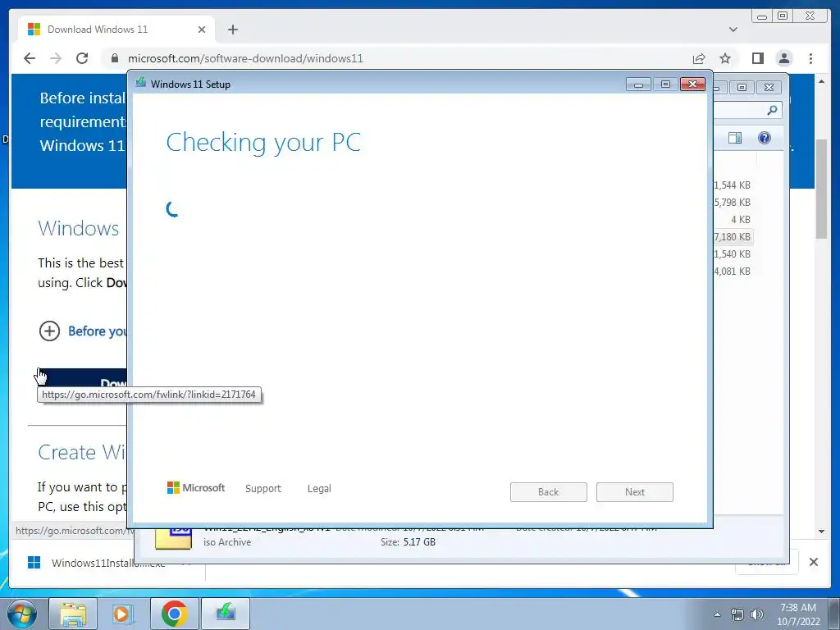
Task: Open a new tab with plus button
Action: [x=232, y=30]
